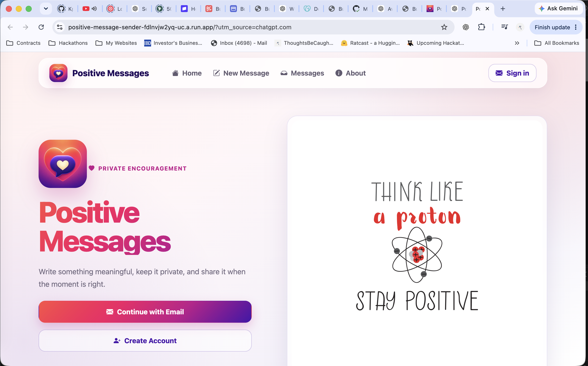The height and width of the screenshot is (366, 588).
Task: Switch to the tab labeled W
Action: (287, 9)
